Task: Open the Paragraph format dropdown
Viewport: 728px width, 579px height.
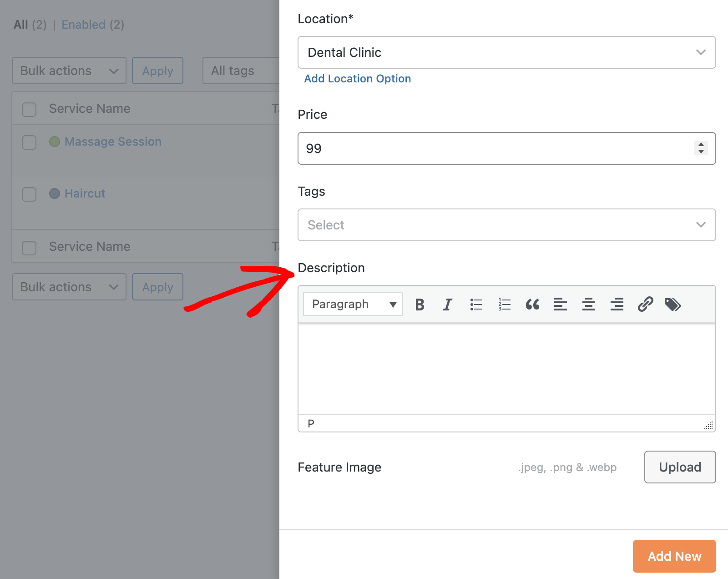Action: click(x=353, y=305)
